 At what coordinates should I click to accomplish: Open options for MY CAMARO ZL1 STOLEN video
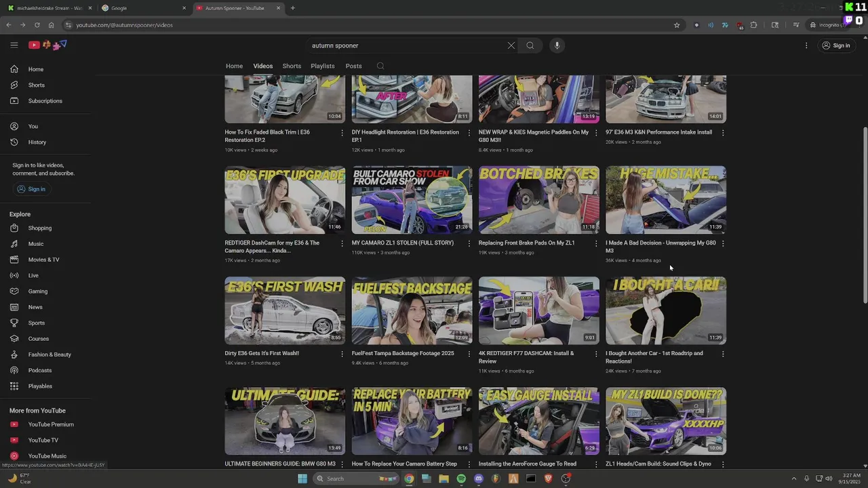click(x=469, y=243)
